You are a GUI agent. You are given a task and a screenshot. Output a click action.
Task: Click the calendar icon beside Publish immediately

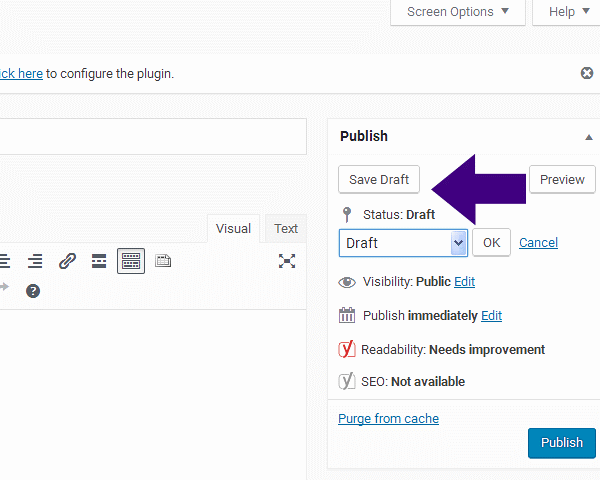click(347, 316)
